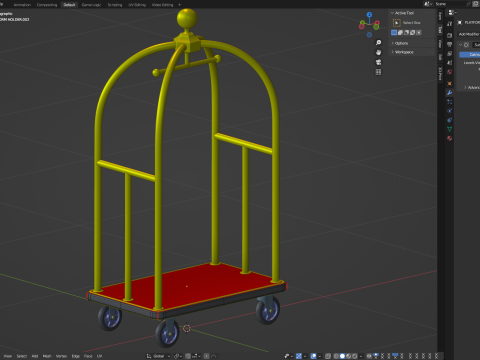Select the Subtract selection mode icon

406,32
